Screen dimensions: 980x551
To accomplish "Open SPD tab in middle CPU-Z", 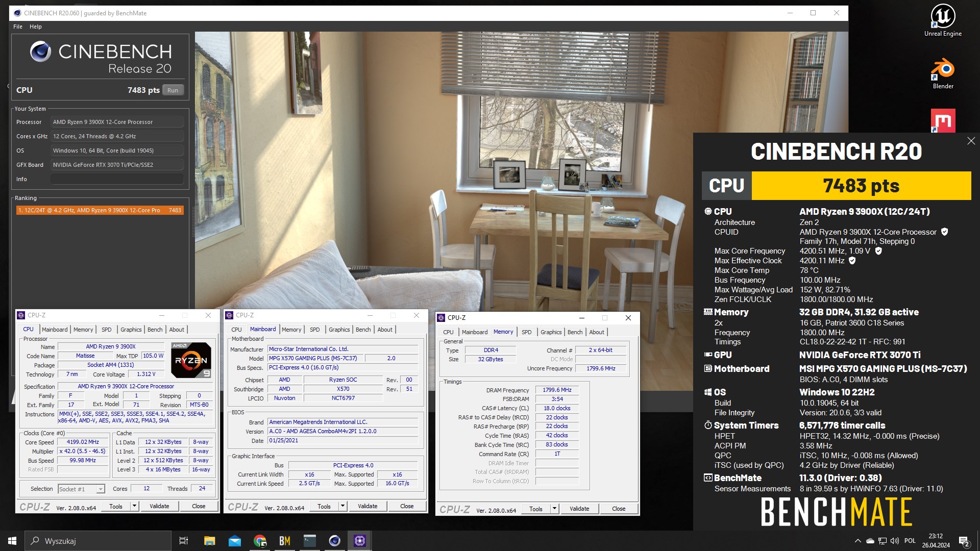I will (x=315, y=330).
